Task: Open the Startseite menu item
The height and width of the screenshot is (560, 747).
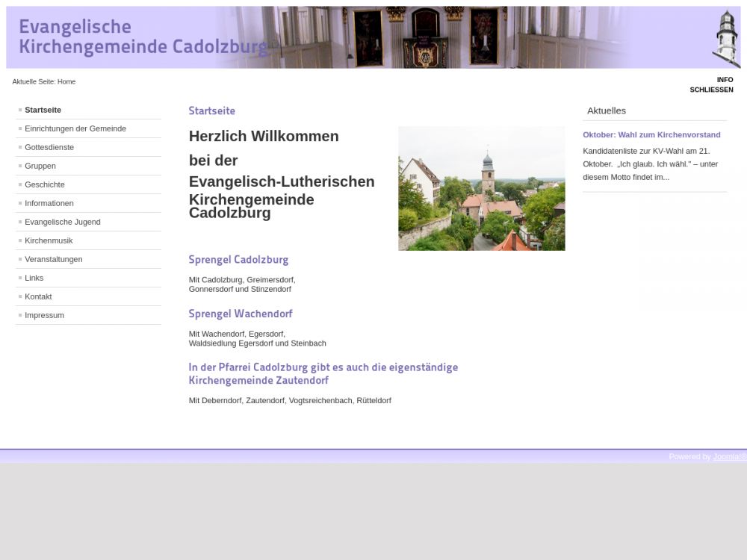Action: (43, 110)
